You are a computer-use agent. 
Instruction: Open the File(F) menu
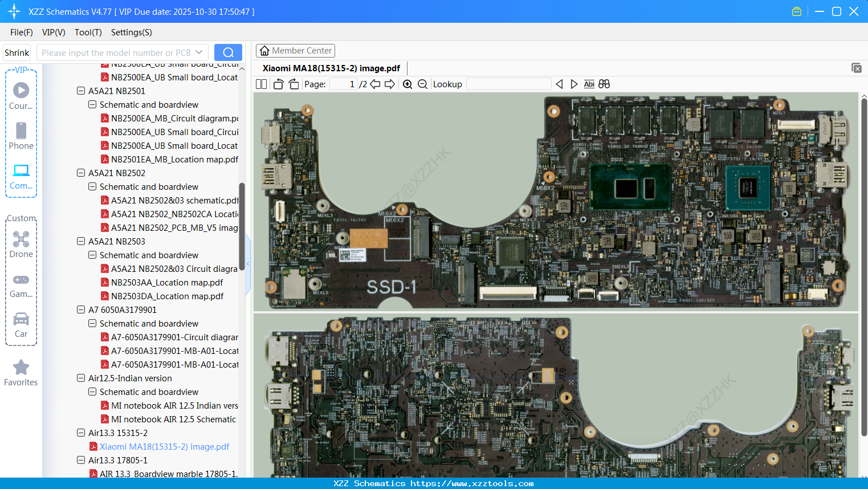pos(22,32)
